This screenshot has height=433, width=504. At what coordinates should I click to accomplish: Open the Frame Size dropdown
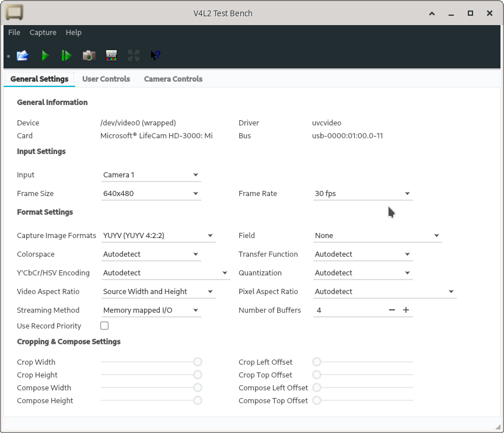[151, 193]
